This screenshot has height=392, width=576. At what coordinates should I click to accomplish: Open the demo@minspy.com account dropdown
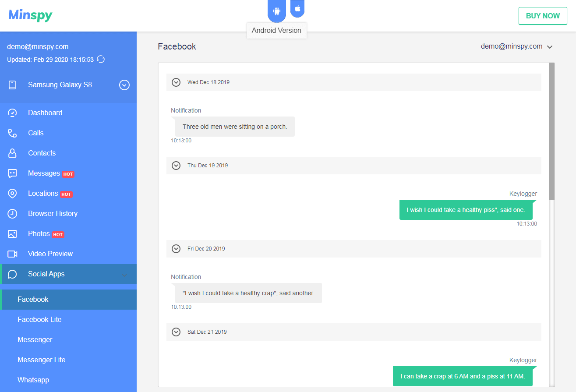516,46
